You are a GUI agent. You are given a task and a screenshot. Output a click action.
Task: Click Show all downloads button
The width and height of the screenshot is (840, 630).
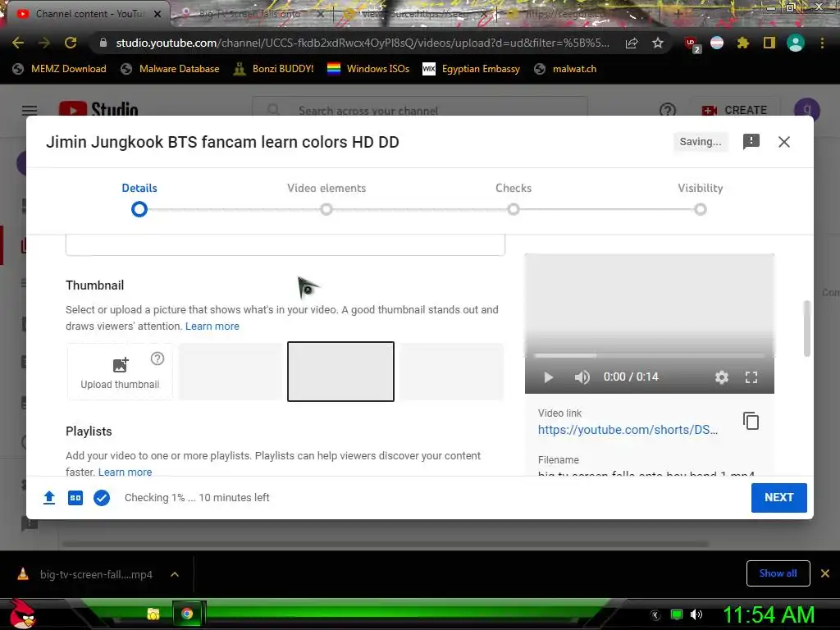coord(778,573)
